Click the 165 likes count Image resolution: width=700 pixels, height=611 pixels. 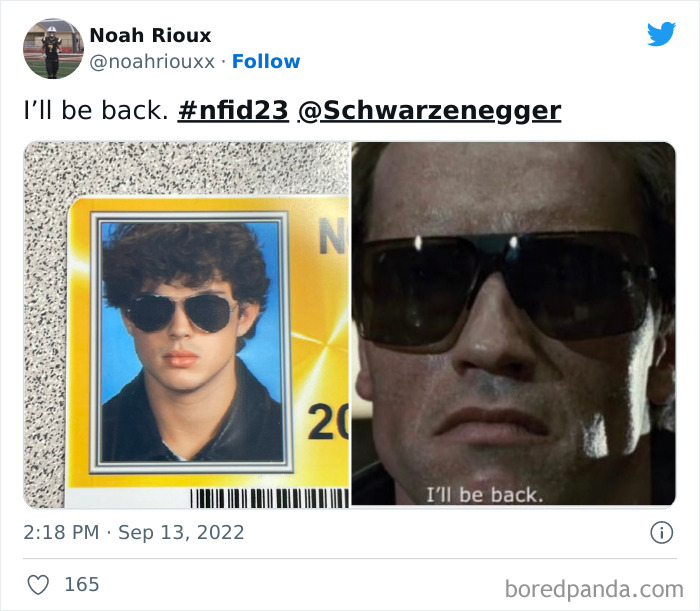(82, 585)
